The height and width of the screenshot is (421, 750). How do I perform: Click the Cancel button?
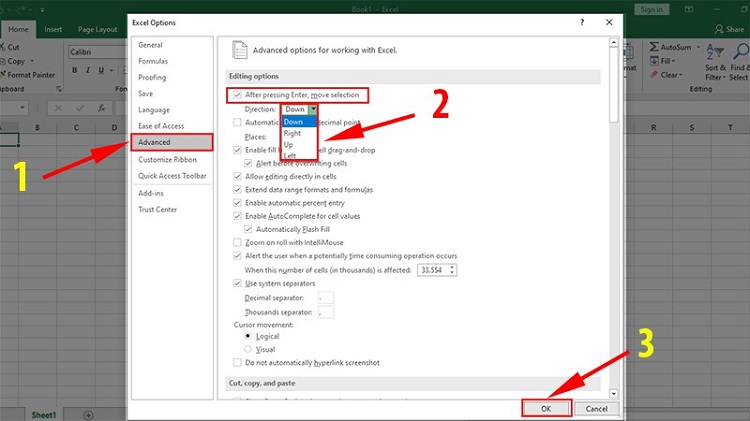coord(596,409)
